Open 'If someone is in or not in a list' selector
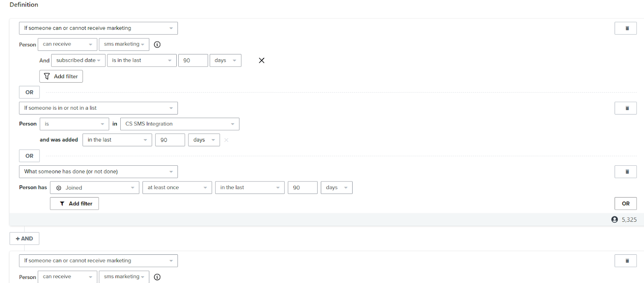 tap(98, 108)
